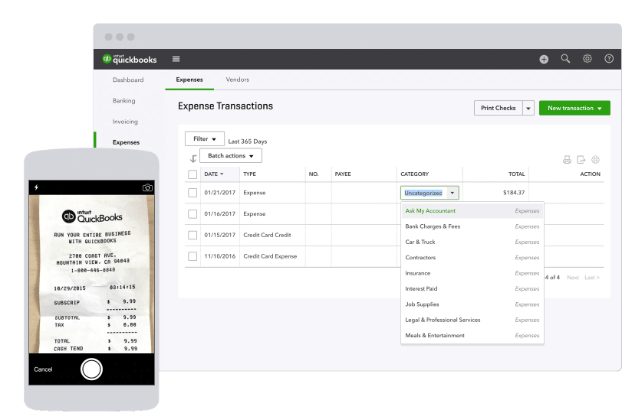Click the Last pagination link
The height and width of the screenshot is (416, 634).
point(592,277)
